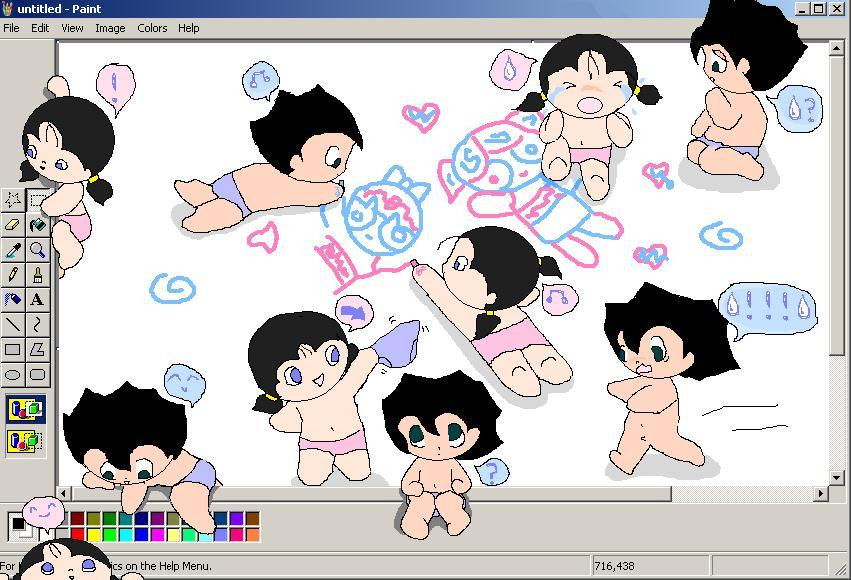The image size is (851, 580).
Task: Pick the orange palette color
Action: point(252,535)
